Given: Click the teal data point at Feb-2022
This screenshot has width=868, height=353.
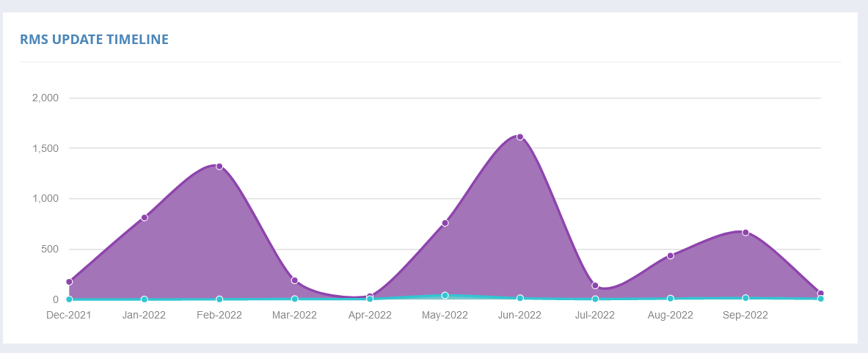Looking at the screenshot, I should tap(219, 299).
